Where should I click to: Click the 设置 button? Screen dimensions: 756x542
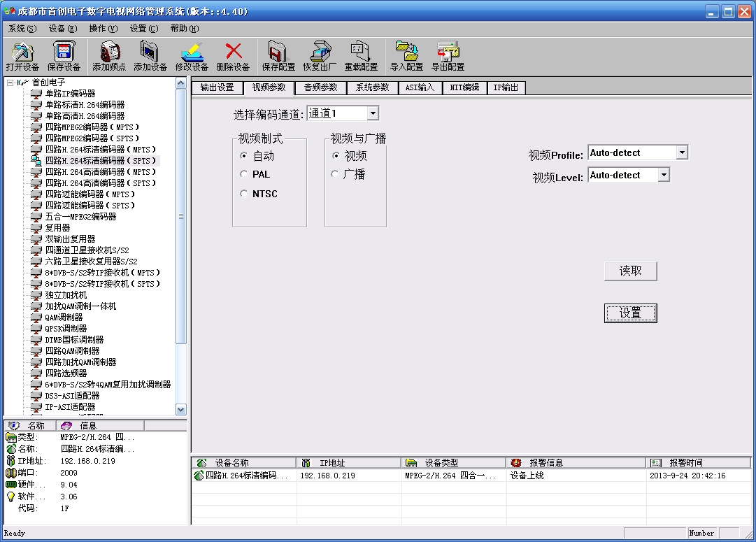(x=630, y=313)
